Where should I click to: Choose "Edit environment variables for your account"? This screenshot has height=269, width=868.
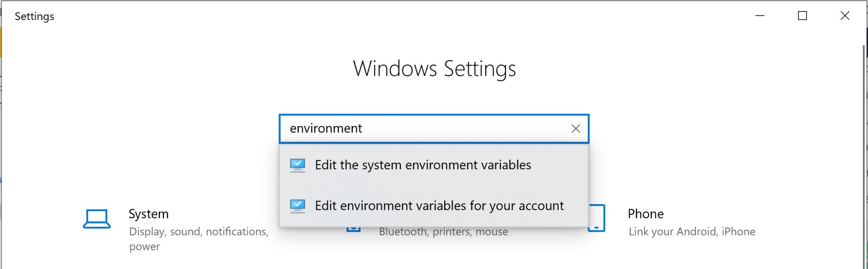click(439, 206)
